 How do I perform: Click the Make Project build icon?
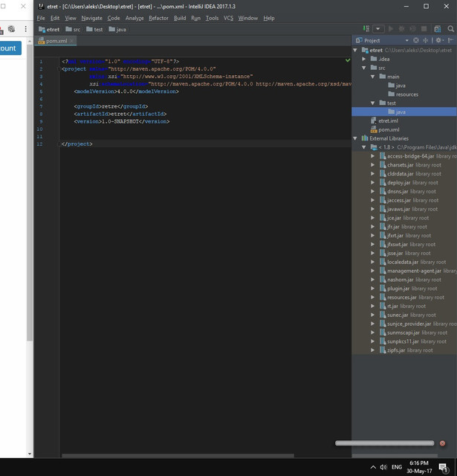coord(366,29)
